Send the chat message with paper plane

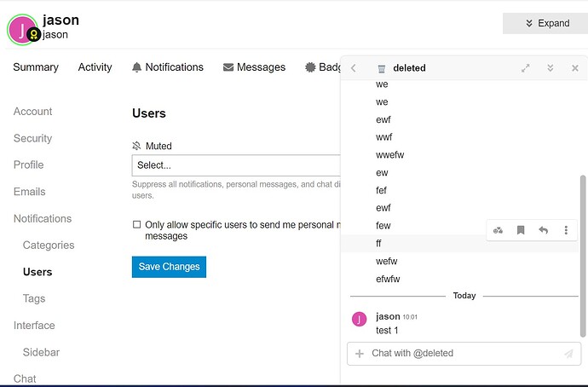click(x=568, y=354)
